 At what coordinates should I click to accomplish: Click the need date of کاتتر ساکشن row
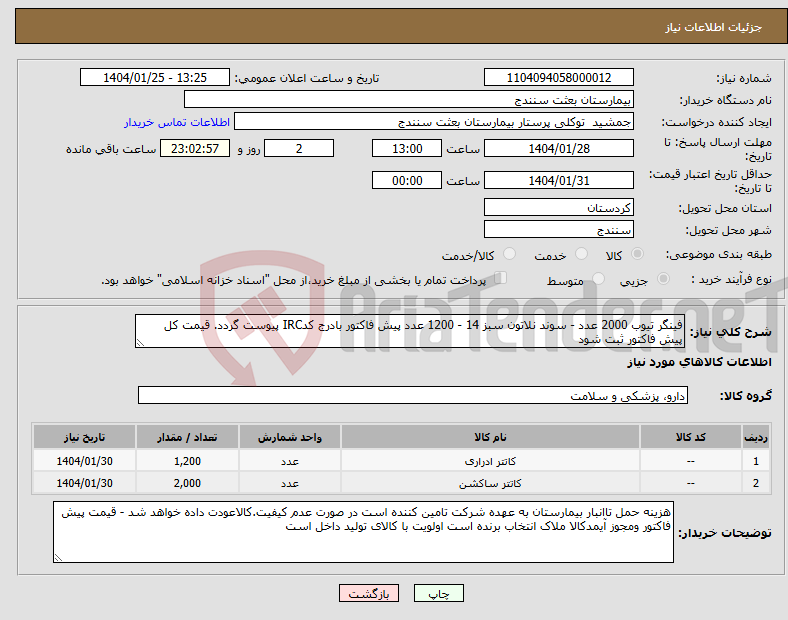tap(84, 483)
